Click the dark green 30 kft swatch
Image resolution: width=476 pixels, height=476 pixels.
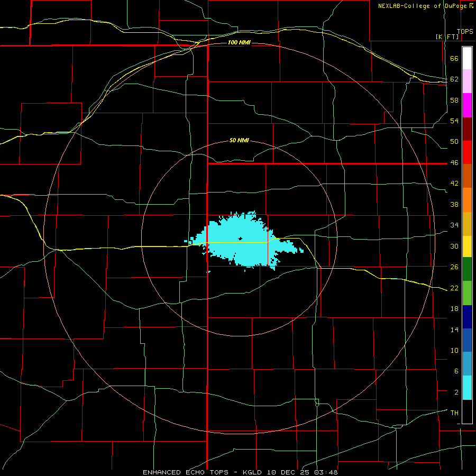click(467, 269)
